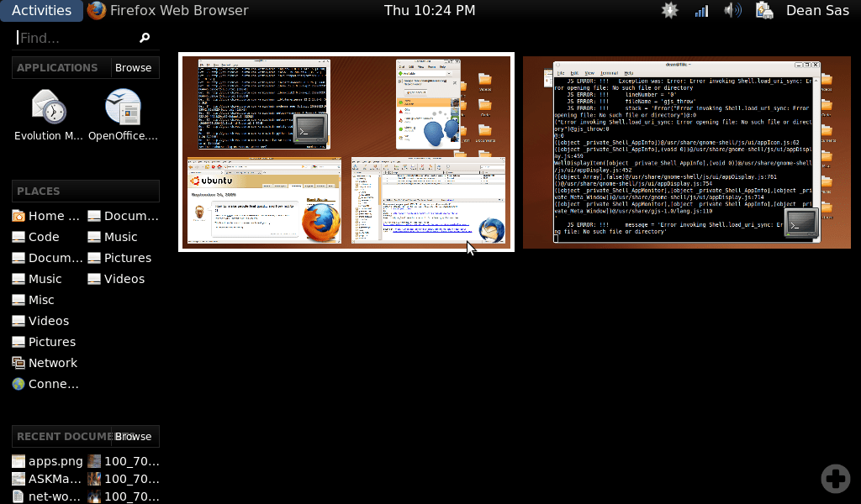
Task: Open the Firefox Web Browser panel menu
Action: click(x=168, y=10)
